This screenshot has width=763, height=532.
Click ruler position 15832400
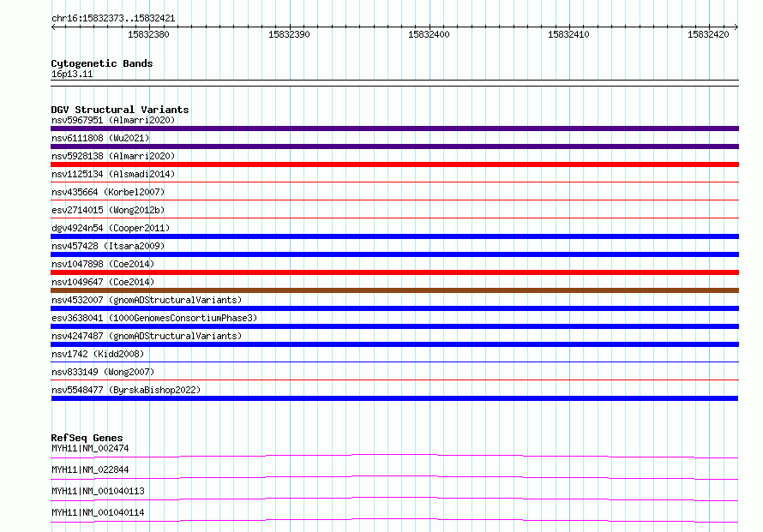point(429,34)
